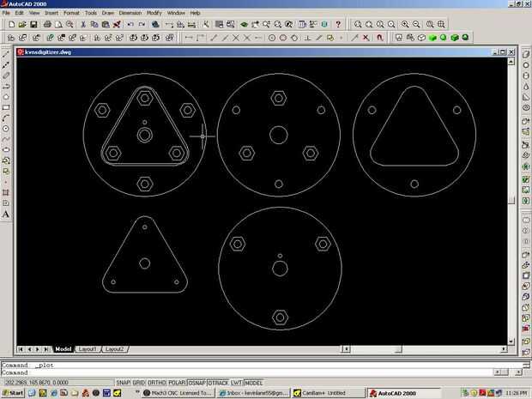The image size is (532, 399).
Task: Toggle OTRACK in status bar
Action: pyautogui.click(x=218, y=383)
